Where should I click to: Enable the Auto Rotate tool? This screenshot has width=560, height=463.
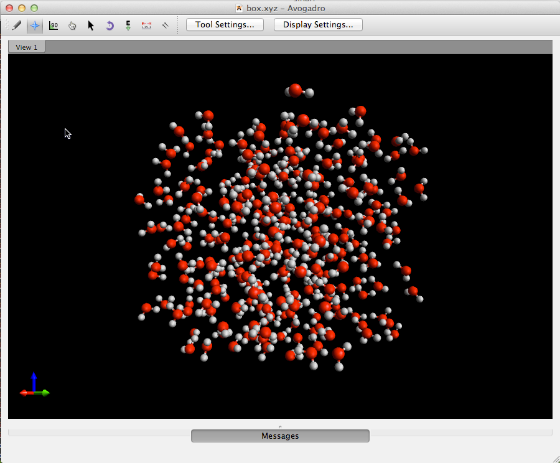110,25
